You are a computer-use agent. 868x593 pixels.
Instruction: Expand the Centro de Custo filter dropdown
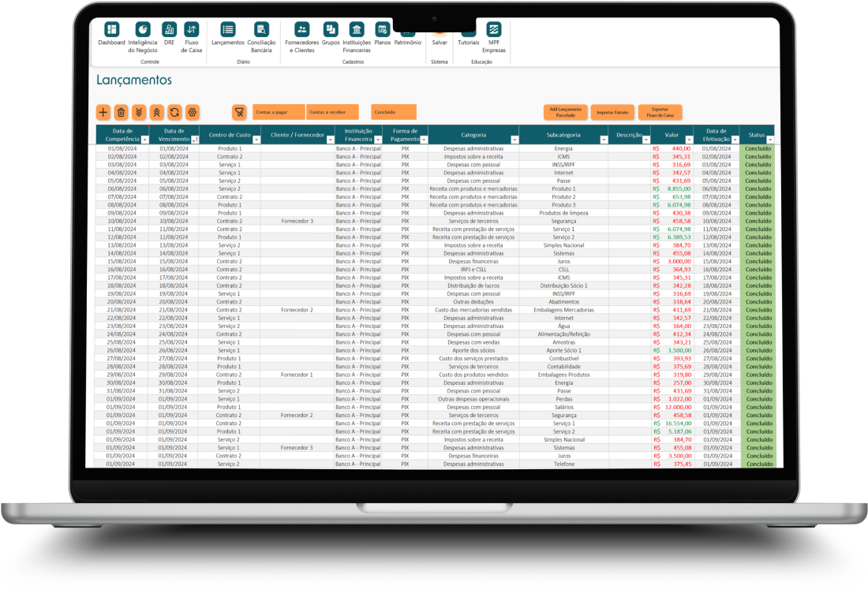256,140
